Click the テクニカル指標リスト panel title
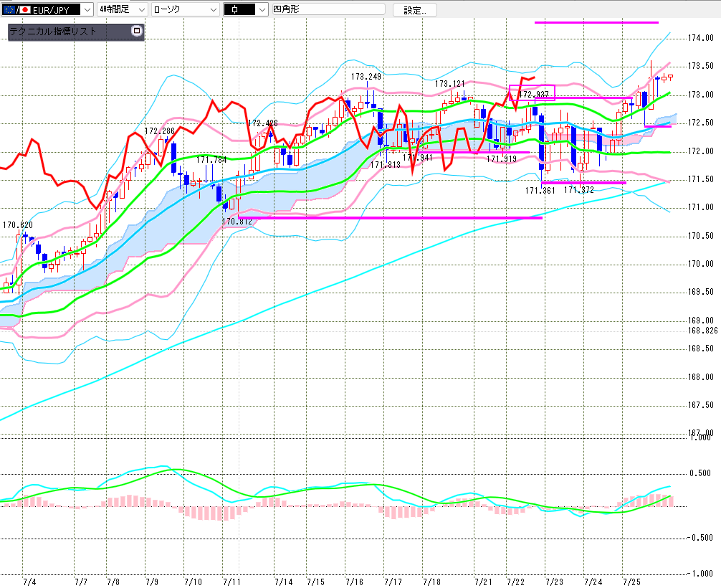This screenshot has height=588, width=721. click(x=53, y=32)
